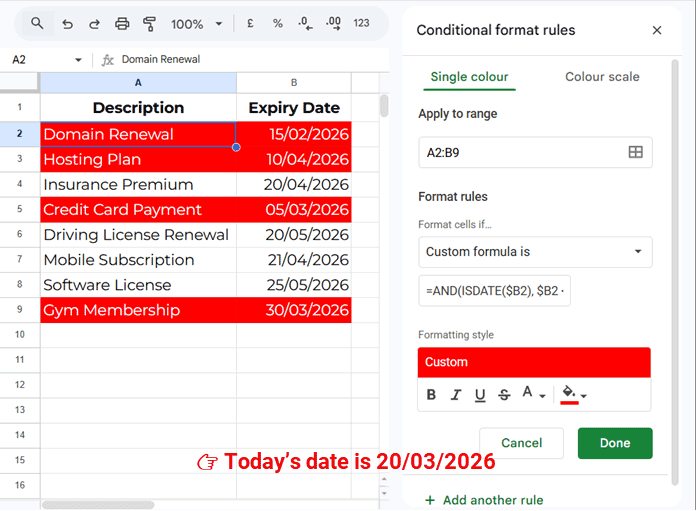Viewport: 696px width, 511px height.
Task: Edit the Apply to range field A2:B9
Action: point(535,152)
